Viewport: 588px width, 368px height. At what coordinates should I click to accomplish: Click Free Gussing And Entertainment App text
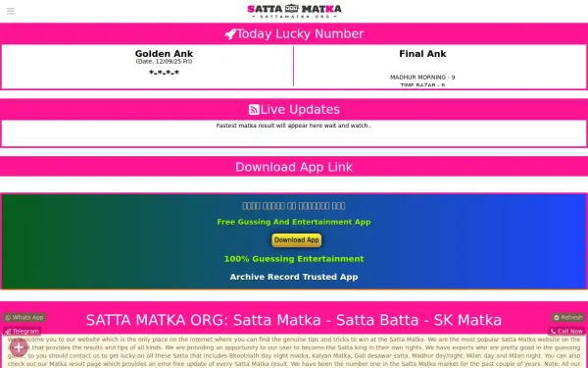tap(294, 222)
